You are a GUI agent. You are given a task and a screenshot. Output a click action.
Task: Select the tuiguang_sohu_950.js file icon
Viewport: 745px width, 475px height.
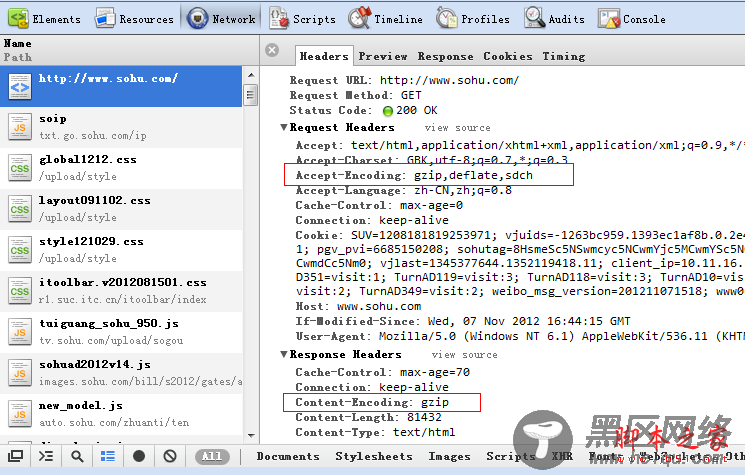click(20, 332)
